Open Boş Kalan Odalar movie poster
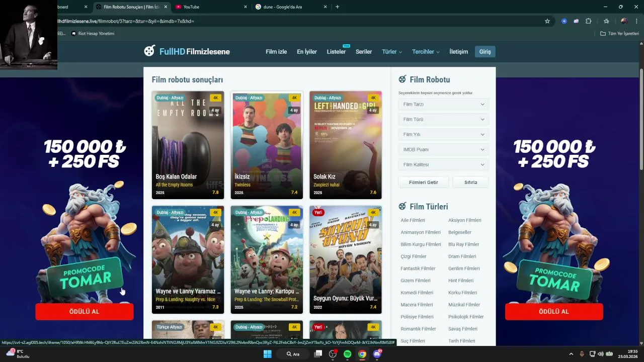644x362 pixels. coord(188,145)
